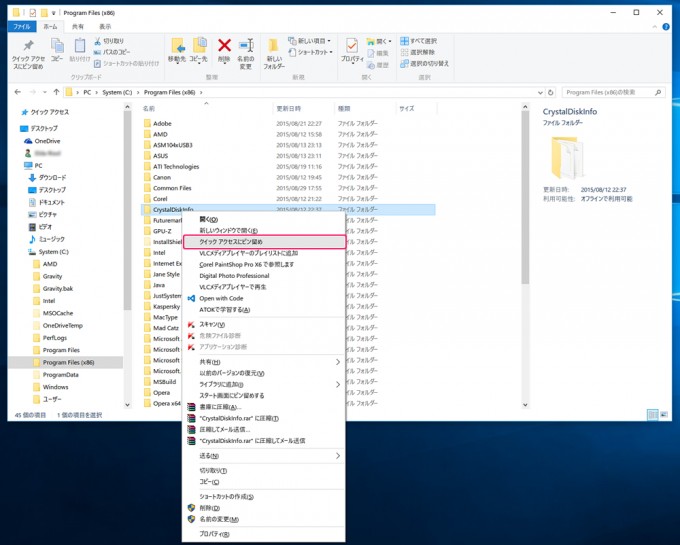
Task: Click Date modified (更新日時) column header
Action: click(304, 108)
